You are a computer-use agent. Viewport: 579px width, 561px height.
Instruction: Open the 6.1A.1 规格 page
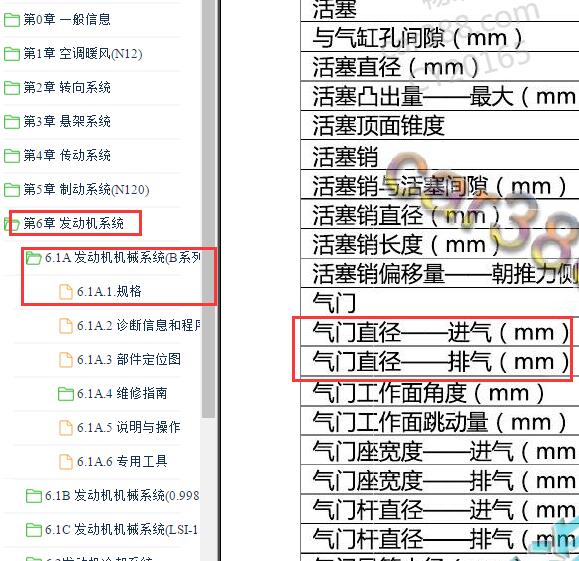coord(109,291)
